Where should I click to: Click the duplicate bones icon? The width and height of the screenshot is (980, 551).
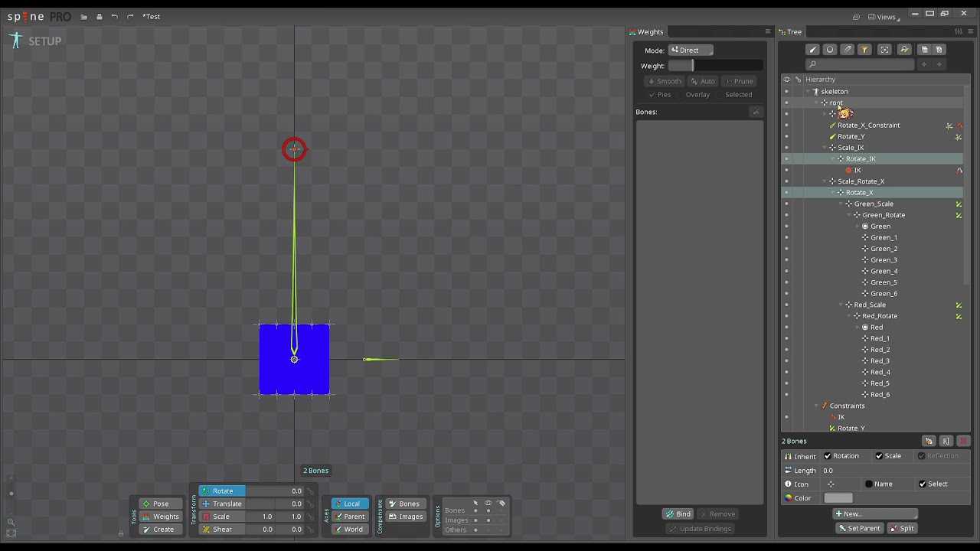[x=929, y=442]
